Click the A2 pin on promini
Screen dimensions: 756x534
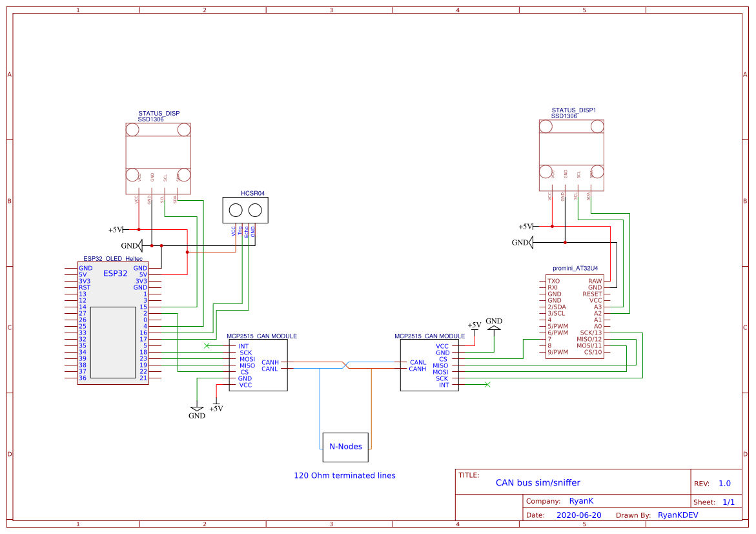coord(598,314)
